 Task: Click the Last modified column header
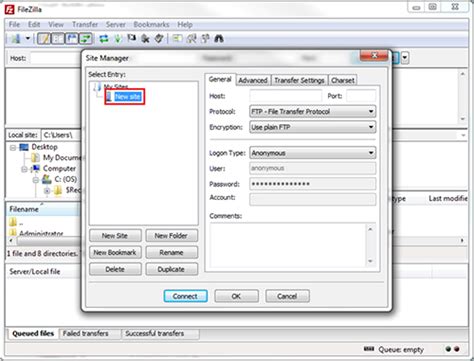click(x=448, y=199)
